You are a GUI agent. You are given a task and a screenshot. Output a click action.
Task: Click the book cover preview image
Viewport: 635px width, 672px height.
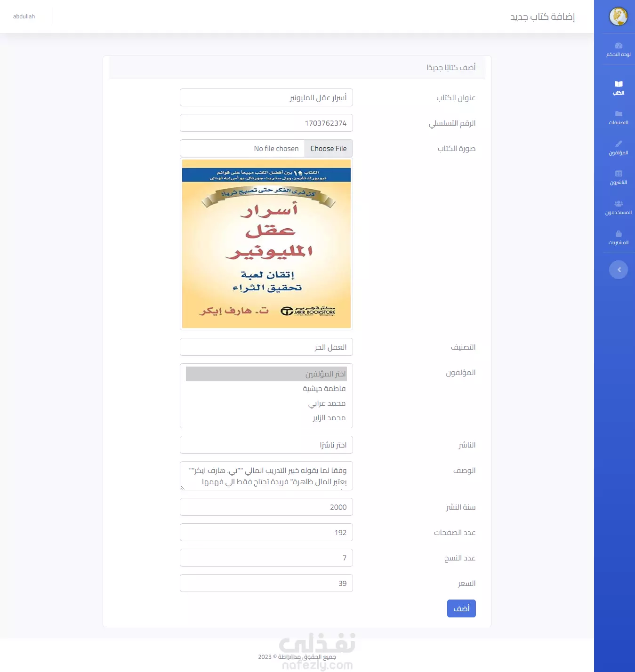[x=266, y=244]
